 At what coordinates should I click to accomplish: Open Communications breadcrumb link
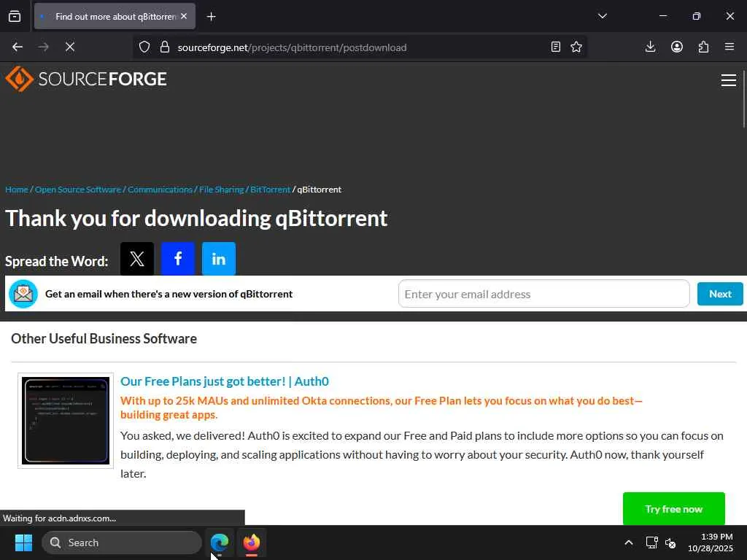point(160,190)
